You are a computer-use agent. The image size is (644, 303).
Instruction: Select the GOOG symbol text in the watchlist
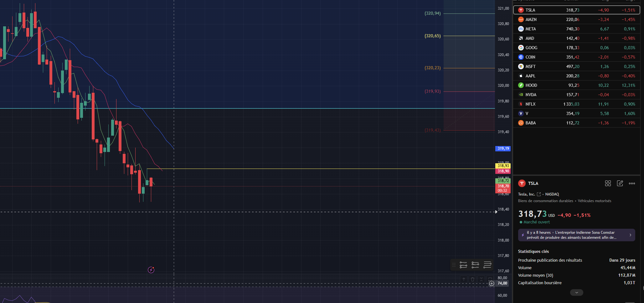click(531, 48)
